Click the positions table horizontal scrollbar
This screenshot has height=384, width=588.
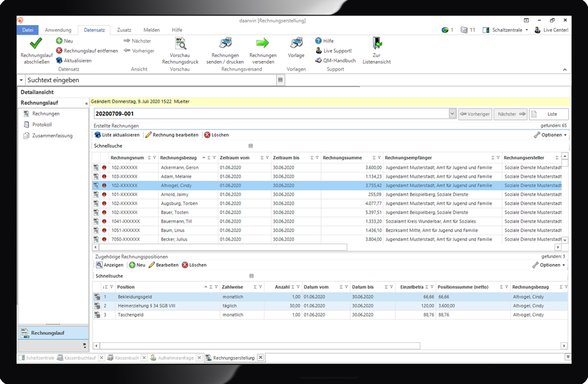[259, 345]
